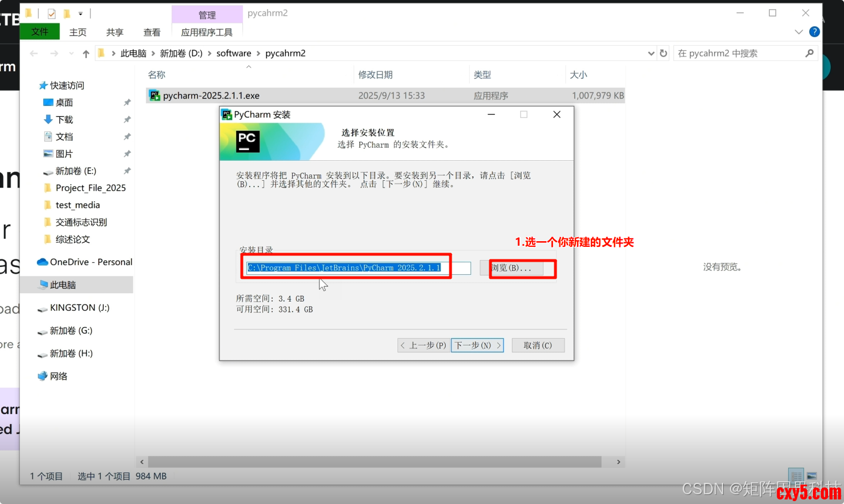844x504 pixels.
Task: Open the 共享 ribbon tab
Action: click(115, 32)
